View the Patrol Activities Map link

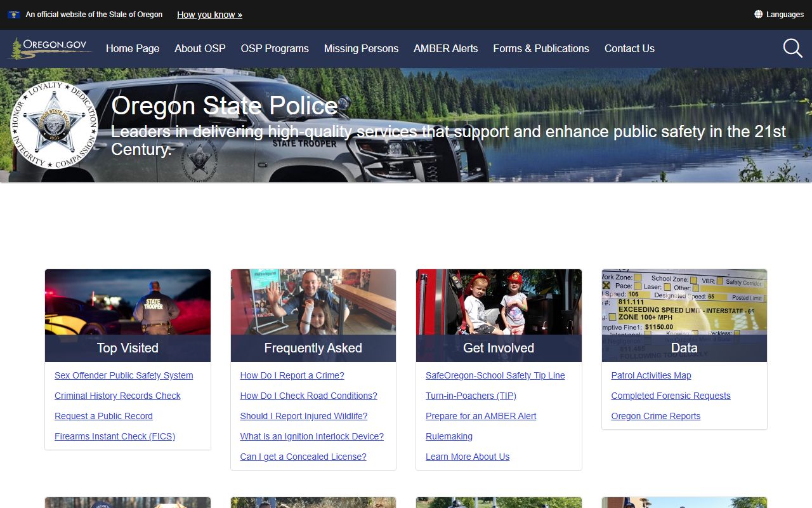coord(652,375)
